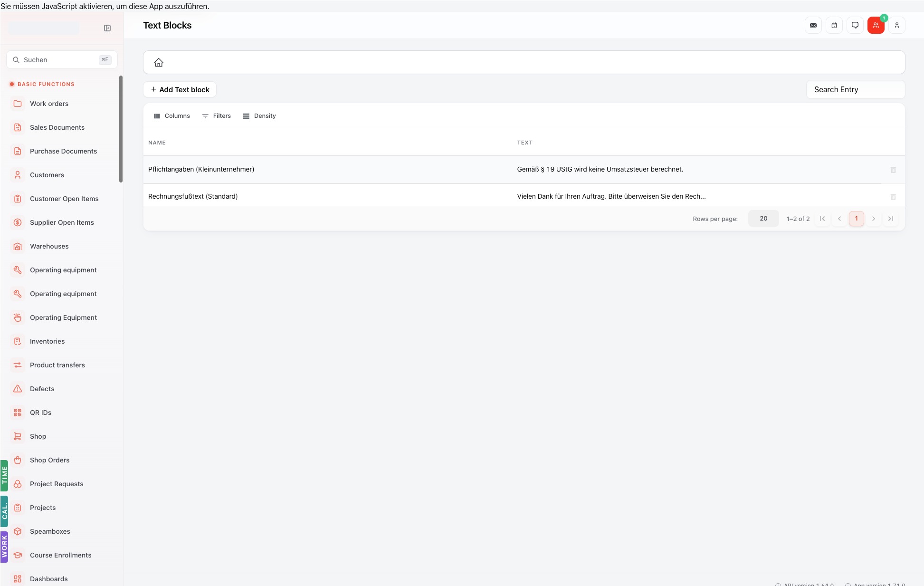Go to home via breadcrumb house icon
The image size is (924, 586).
159,62
